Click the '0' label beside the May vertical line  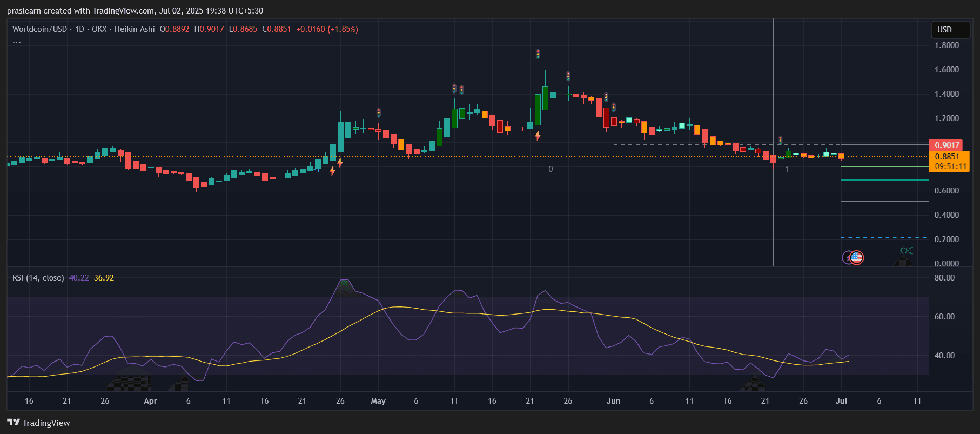551,169
